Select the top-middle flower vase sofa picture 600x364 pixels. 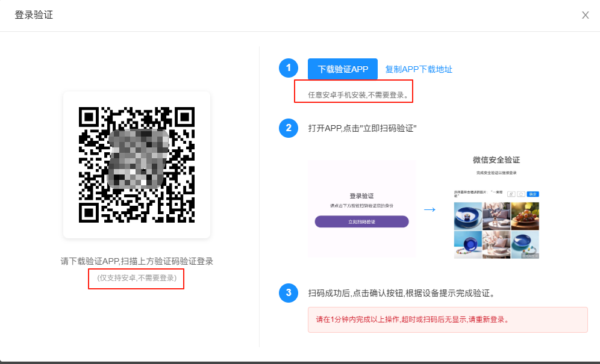[x=496, y=215]
